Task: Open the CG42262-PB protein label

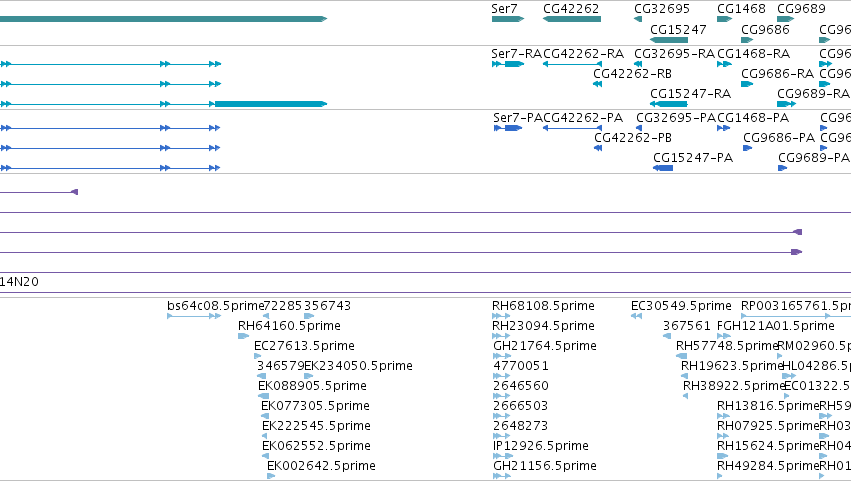Action: pos(633,138)
